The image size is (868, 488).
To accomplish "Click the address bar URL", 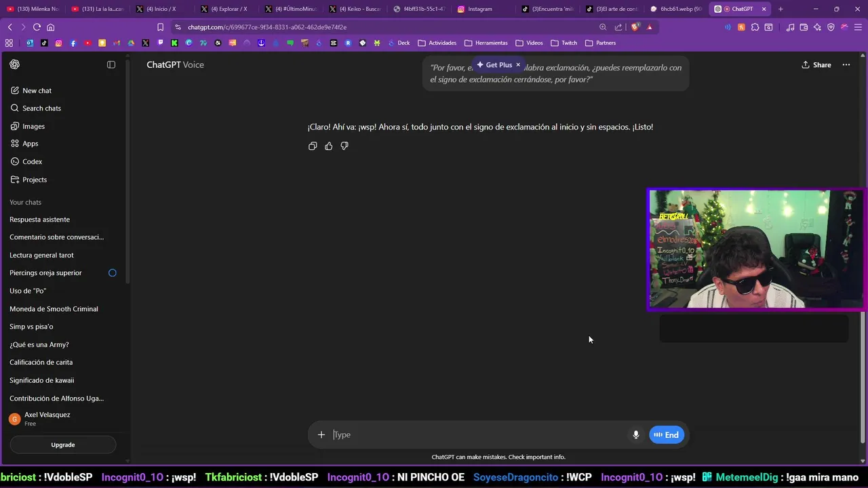I will pos(267,27).
